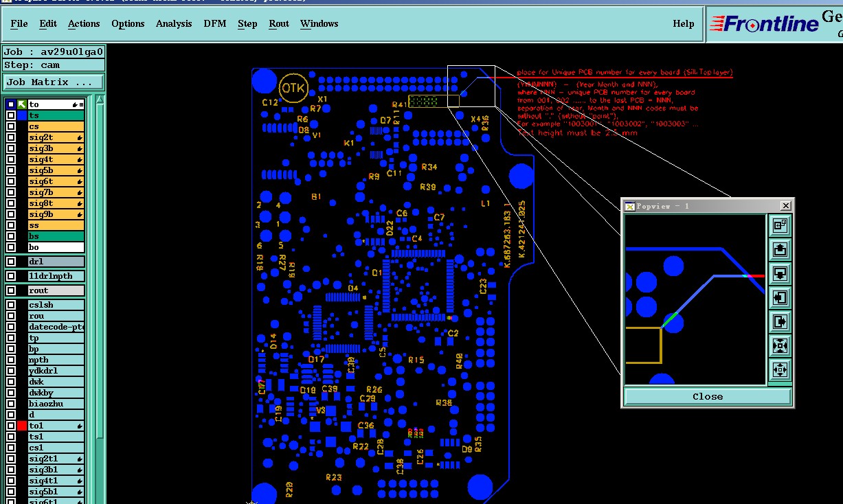Click the Popview zoom-out diverging-arrows icon
Screen dimensions: 843x504
779,369
